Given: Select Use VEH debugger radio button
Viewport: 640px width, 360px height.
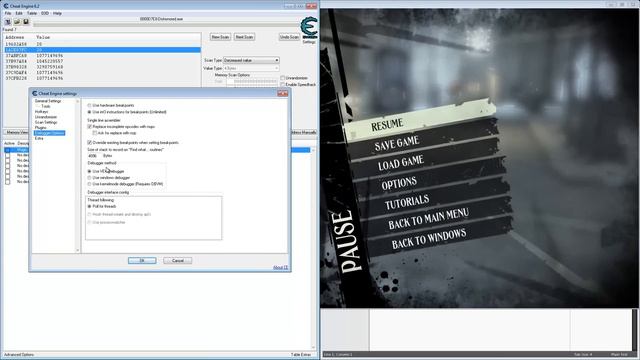Looking at the screenshot, I should (89, 171).
